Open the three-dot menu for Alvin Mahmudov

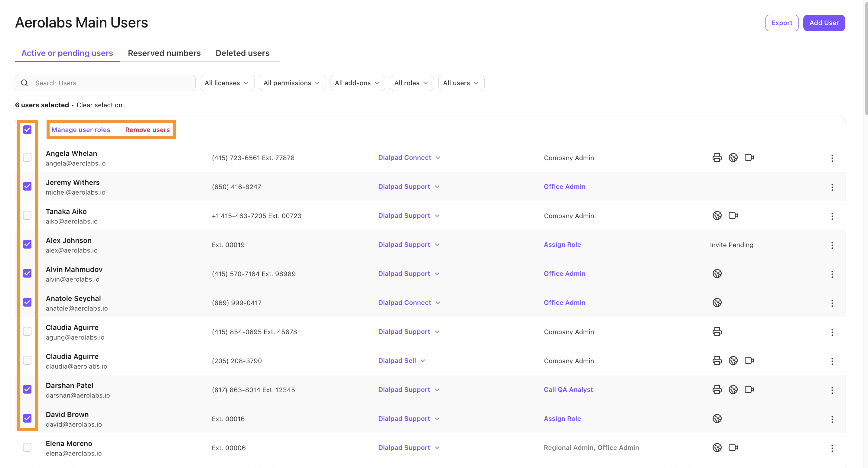click(x=832, y=274)
